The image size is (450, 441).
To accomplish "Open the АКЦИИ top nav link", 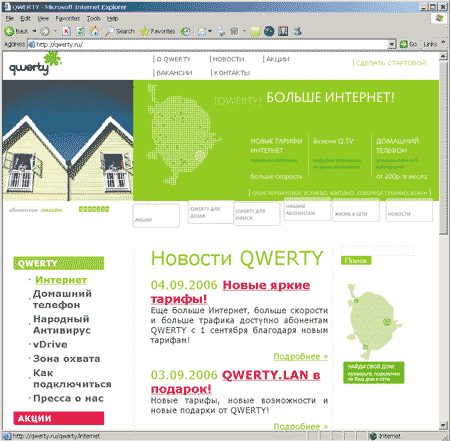I will (x=278, y=59).
